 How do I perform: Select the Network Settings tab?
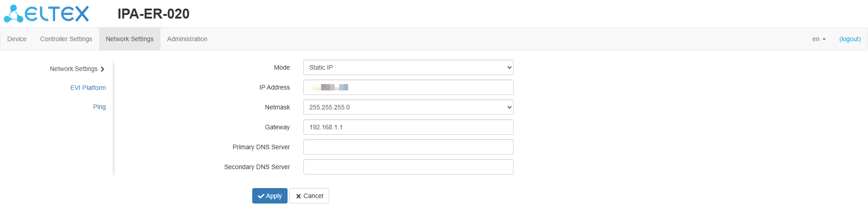click(x=129, y=39)
